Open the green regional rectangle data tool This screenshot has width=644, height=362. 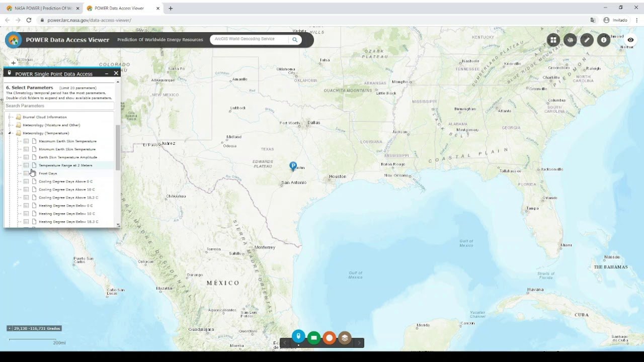point(314,337)
